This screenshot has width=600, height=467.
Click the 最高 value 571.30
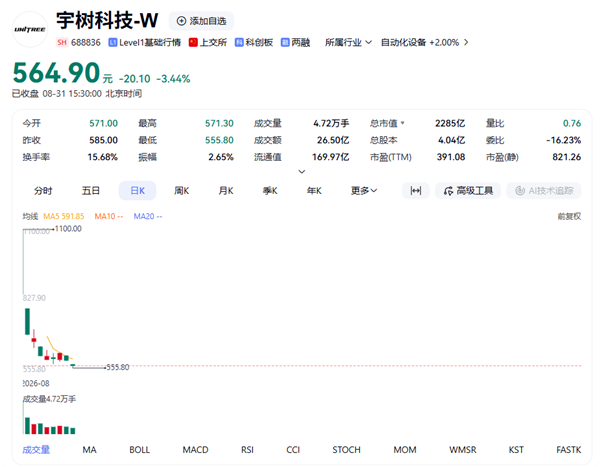click(219, 123)
